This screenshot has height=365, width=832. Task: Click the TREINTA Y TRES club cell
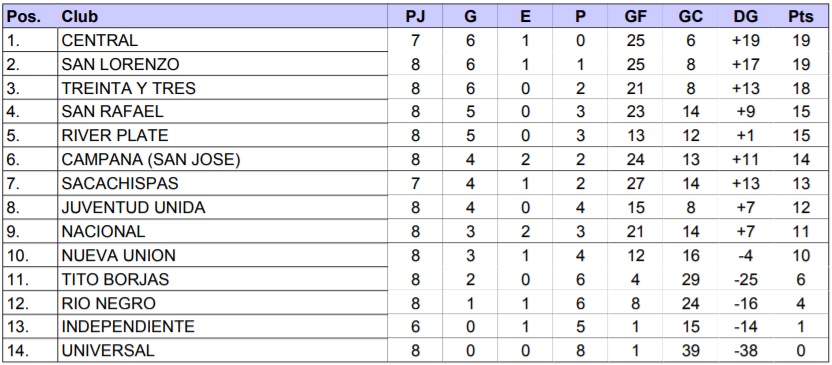click(x=222, y=88)
